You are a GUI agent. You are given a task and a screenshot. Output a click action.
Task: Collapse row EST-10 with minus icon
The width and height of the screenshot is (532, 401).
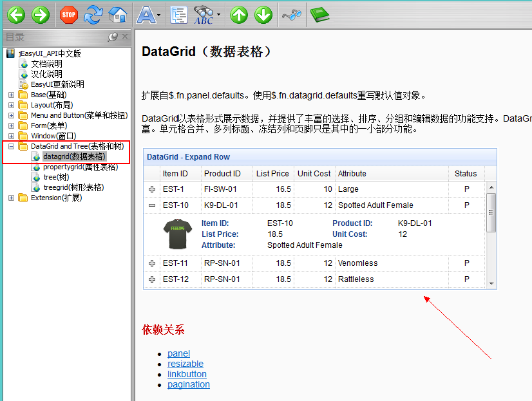(152, 205)
